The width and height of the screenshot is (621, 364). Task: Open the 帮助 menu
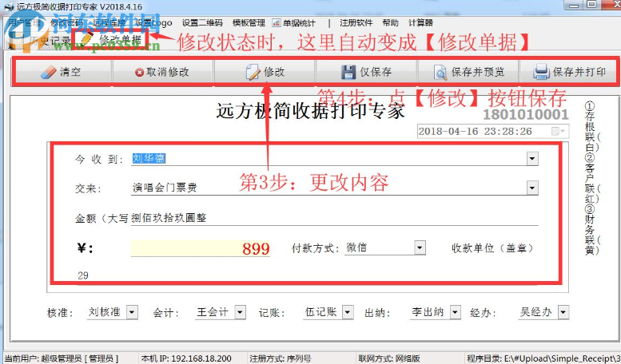390,23
